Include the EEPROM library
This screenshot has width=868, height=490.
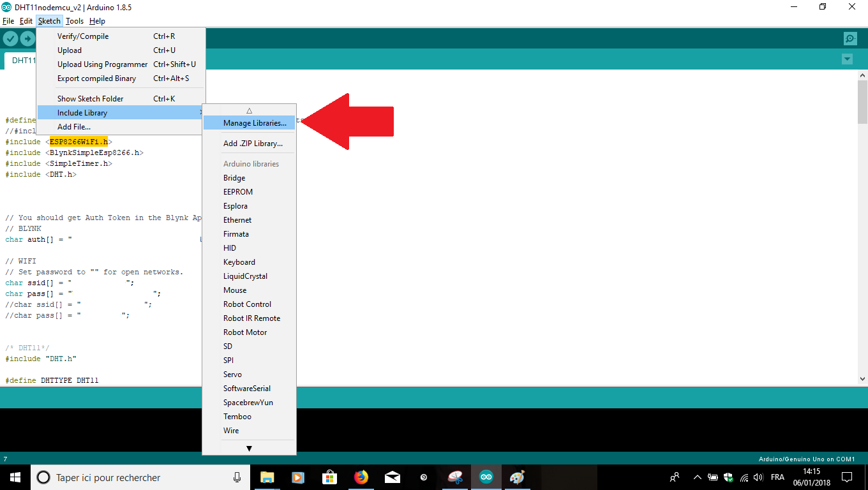249,192
